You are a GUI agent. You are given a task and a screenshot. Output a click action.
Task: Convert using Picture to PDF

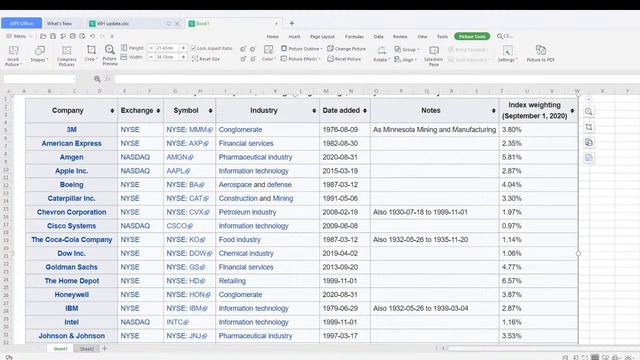point(540,53)
